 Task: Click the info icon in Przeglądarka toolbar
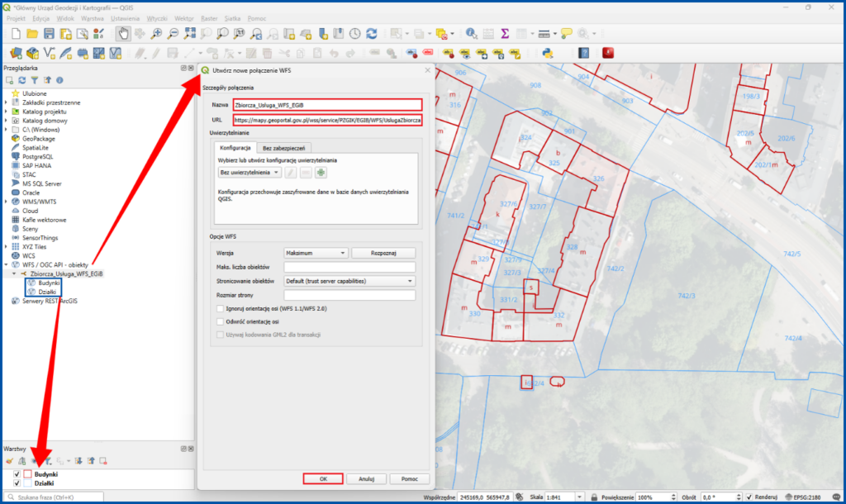(x=59, y=80)
